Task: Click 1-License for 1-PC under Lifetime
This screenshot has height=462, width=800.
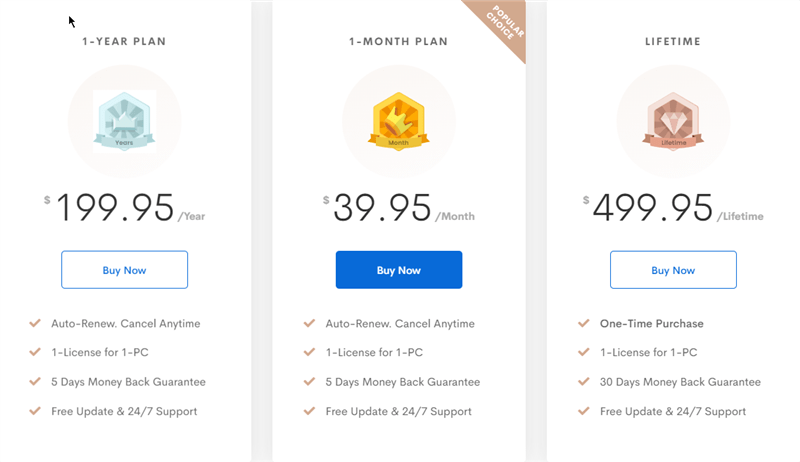Action: (x=648, y=352)
